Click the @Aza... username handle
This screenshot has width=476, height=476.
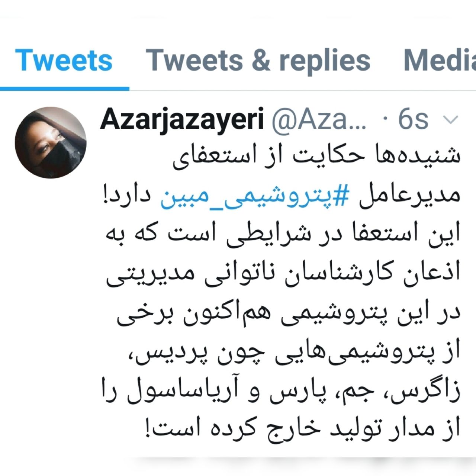[x=319, y=120]
